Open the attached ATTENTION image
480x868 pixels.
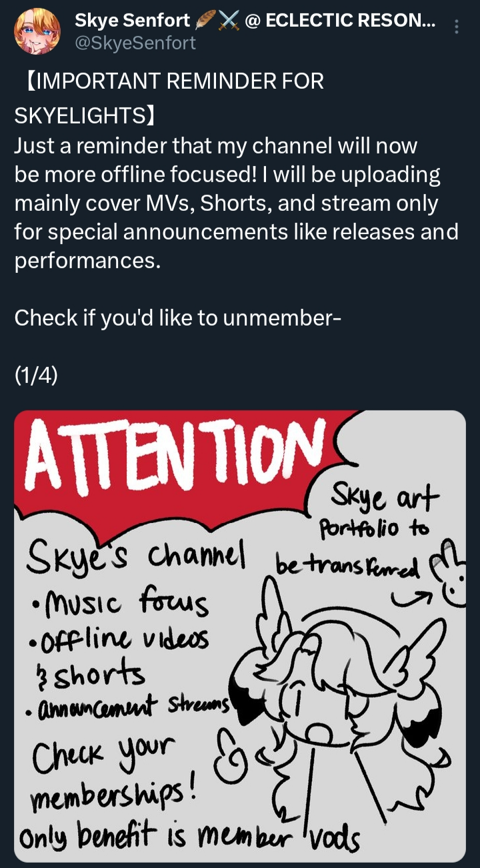(240, 636)
